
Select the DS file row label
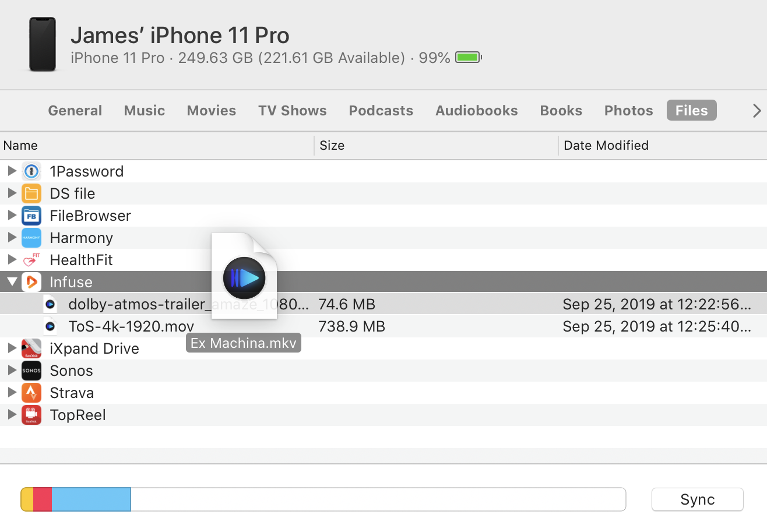click(x=72, y=193)
